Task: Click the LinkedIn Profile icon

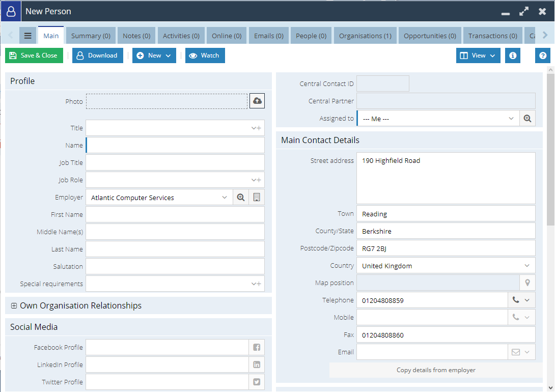Action: coord(257,365)
